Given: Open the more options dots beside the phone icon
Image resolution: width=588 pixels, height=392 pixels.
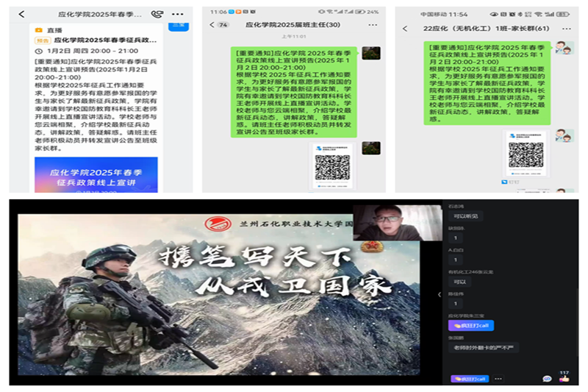Looking at the screenshot, I should click(x=177, y=14).
